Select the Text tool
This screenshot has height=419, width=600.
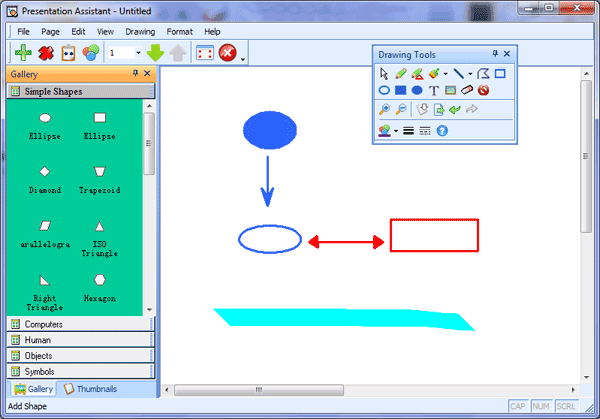[x=434, y=90]
